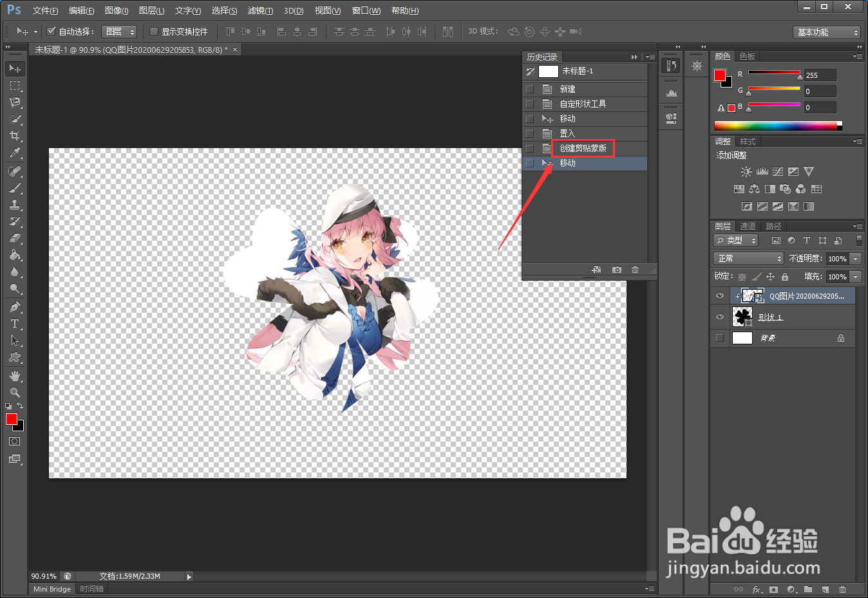Viewport: 868px width, 598px height.
Task: Click layer style fx icon
Action: [x=757, y=590]
